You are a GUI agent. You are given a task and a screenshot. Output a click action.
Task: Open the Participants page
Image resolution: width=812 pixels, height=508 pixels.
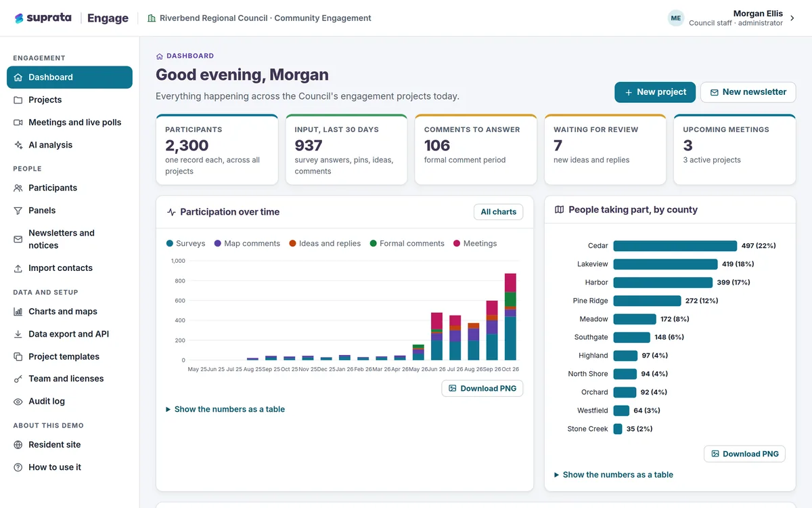click(x=70, y=188)
